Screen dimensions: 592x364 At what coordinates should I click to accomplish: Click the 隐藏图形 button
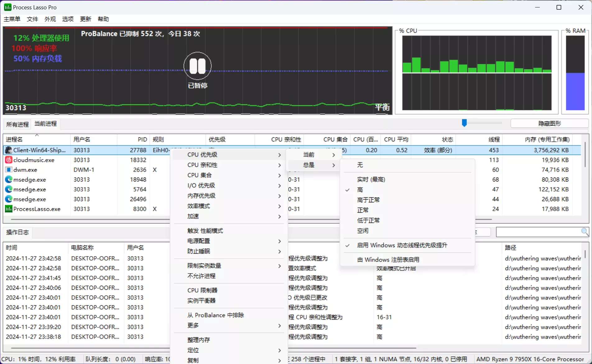pyautogui.click(x=549, y=123)
